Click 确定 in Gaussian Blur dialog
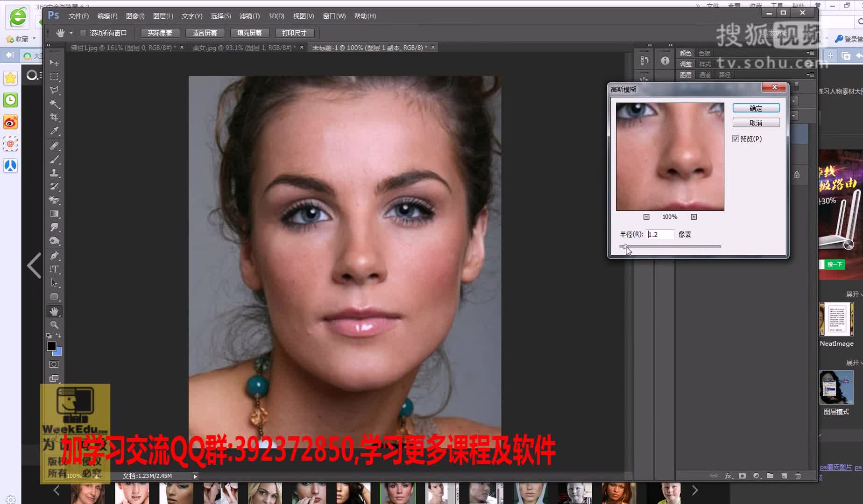 click(x=756, y=108)
